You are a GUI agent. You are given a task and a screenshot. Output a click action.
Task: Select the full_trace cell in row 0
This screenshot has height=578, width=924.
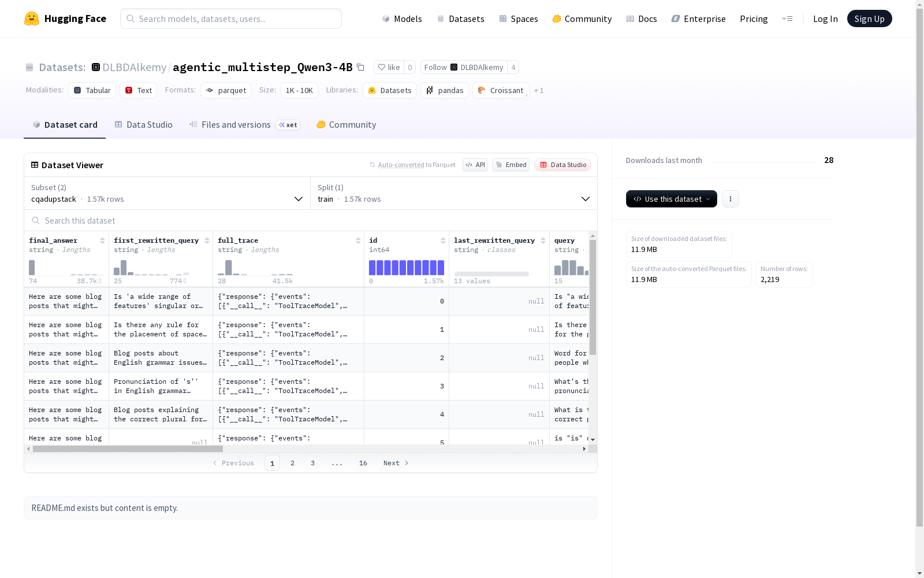pos(289,301)
